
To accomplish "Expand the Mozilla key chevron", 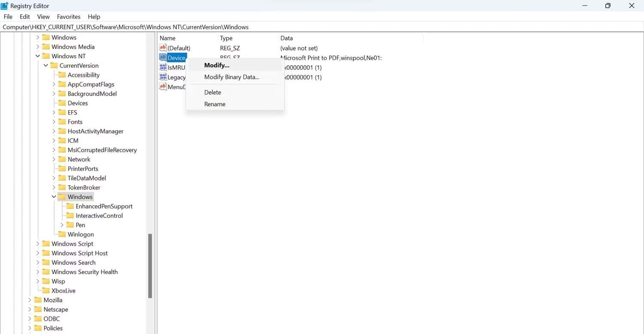I will pyautogui.click(x=30, y=300).
